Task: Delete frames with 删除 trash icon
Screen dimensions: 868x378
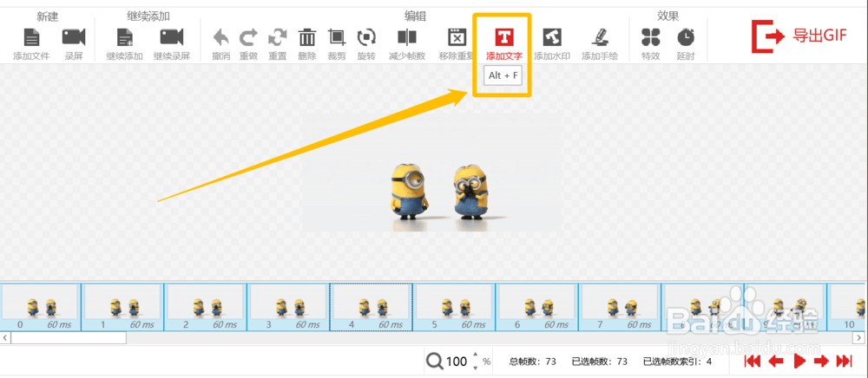Action: (307, 37)
